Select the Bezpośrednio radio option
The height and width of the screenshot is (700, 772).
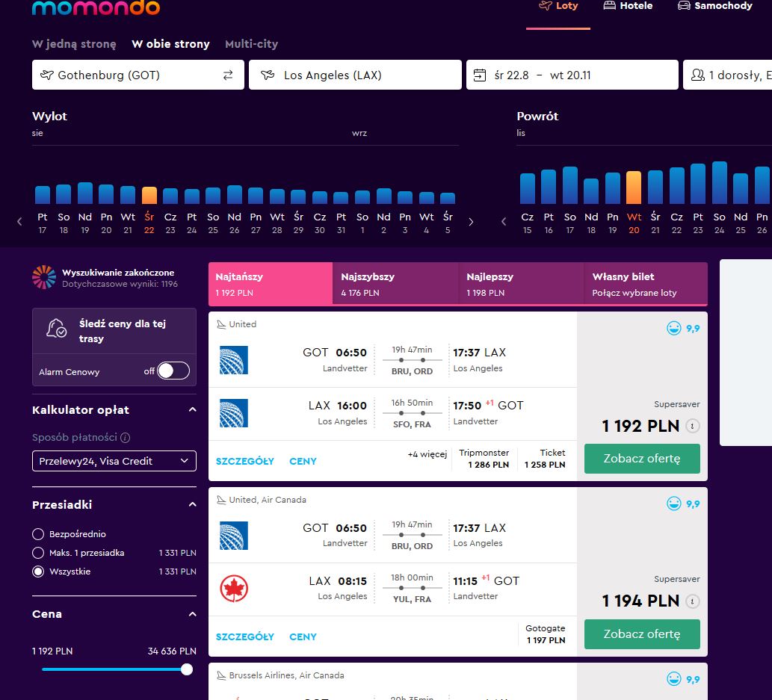(x=38, y=534)
